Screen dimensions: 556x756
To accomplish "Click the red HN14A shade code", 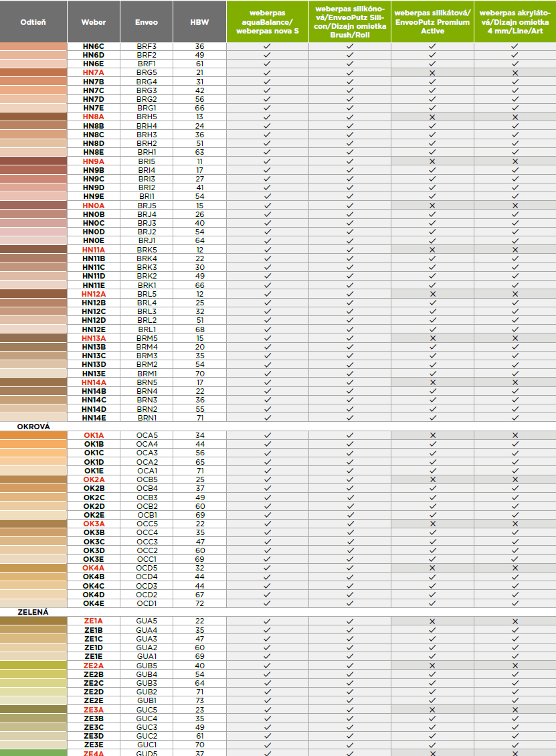I will click(x=94, y=382).
